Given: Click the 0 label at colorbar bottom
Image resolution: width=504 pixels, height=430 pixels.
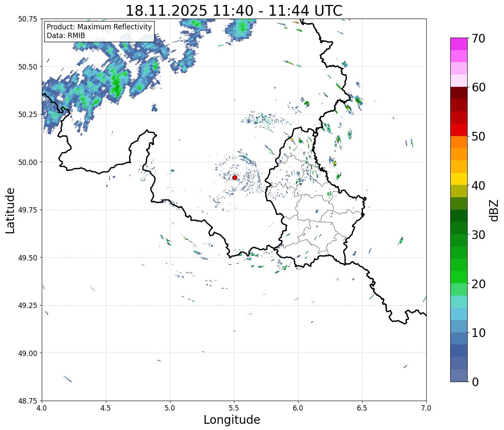Looking at the screenshot, I should [x=475, y=382].
